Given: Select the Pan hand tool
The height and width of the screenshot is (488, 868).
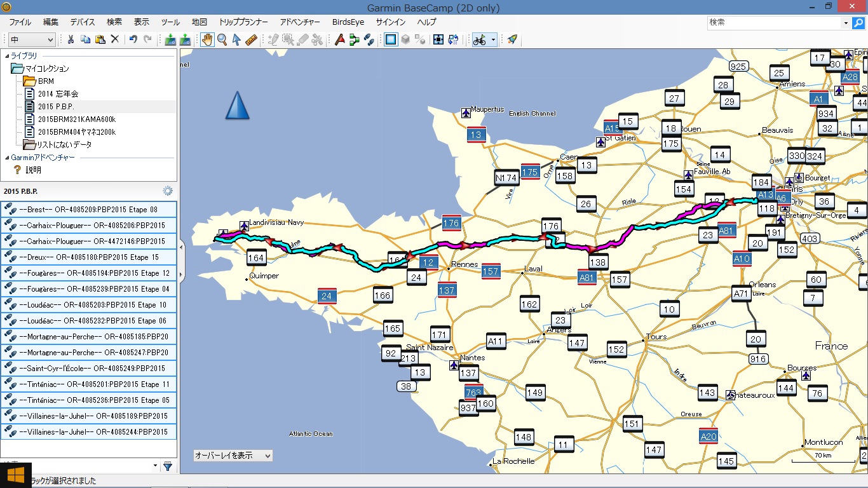Looking at the screenshot, I should (x=208, y=39).
